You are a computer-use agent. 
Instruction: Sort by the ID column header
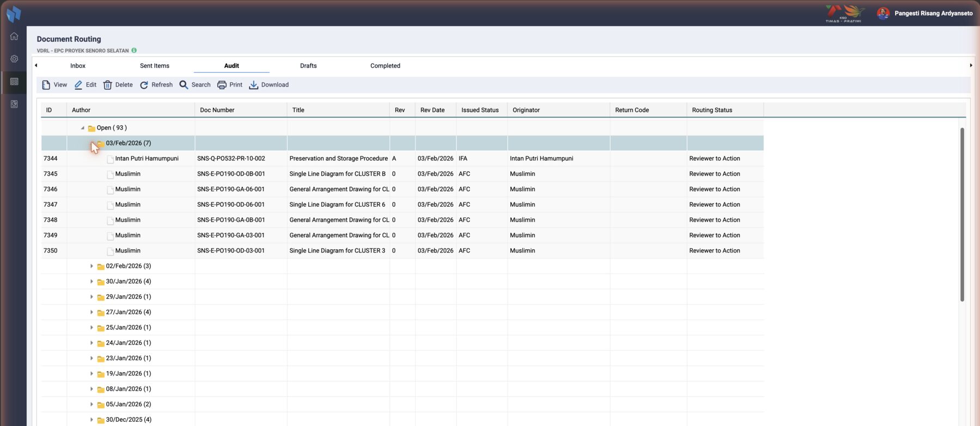[x=54, y=110]
